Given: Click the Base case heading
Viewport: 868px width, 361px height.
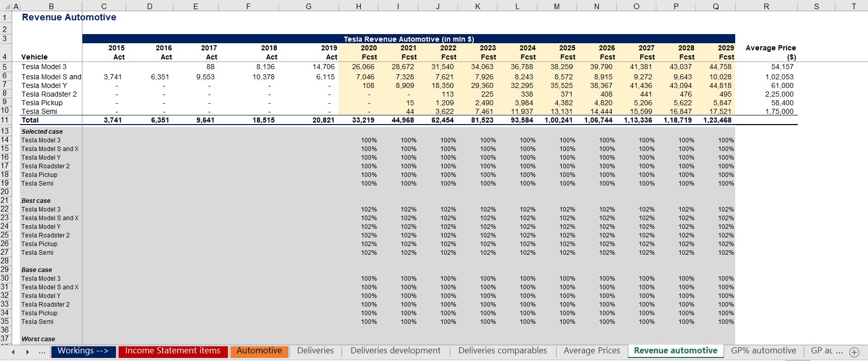Looking at the screenshot, I should click(x=37, y=269).
